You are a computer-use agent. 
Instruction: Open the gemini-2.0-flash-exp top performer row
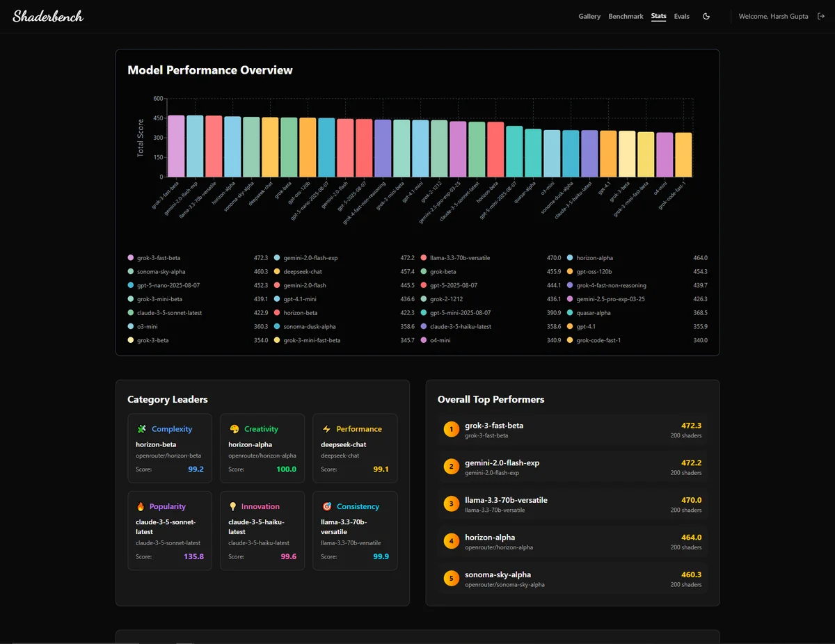tap(573, 467)
